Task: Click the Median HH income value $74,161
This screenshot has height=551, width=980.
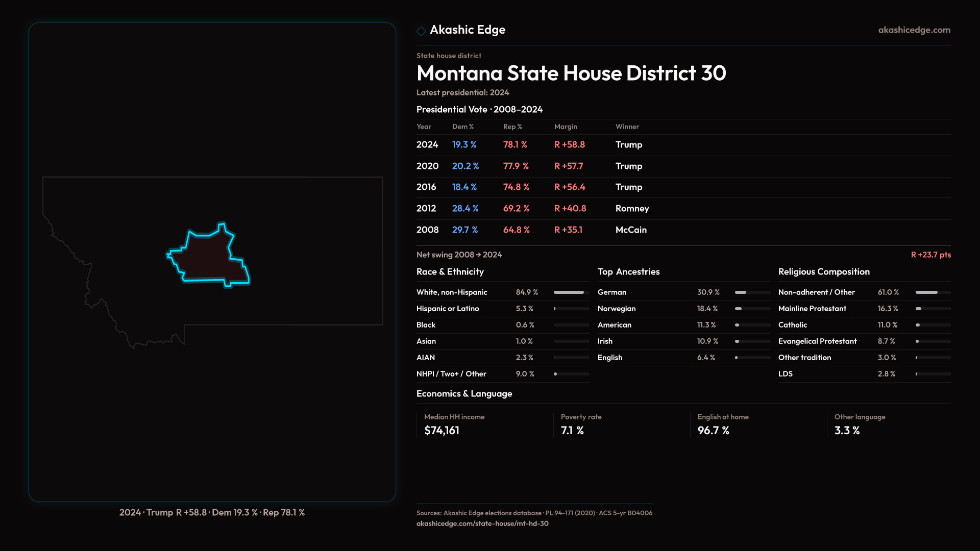Action: 442,431
